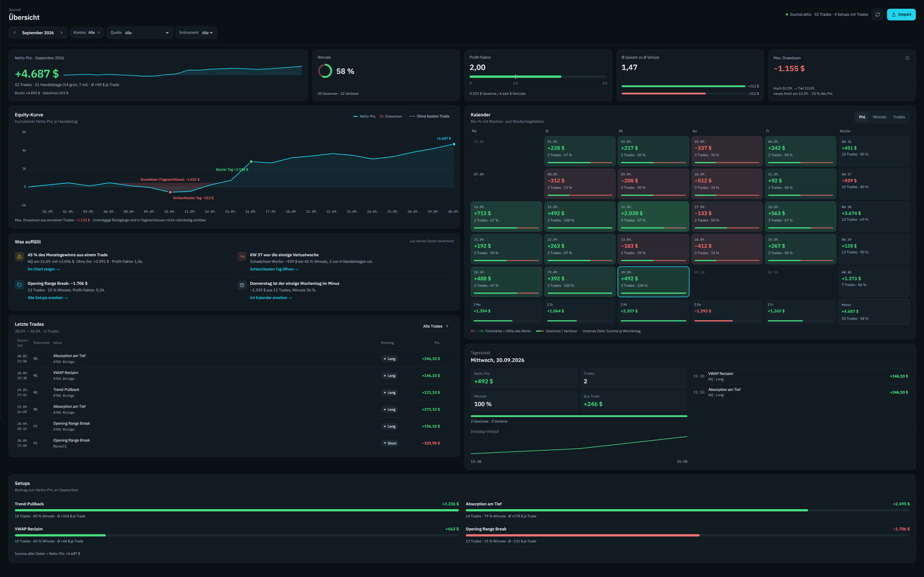Click the Profit-Faktor progress bar

pyautogui.click(x=538, y=76)
